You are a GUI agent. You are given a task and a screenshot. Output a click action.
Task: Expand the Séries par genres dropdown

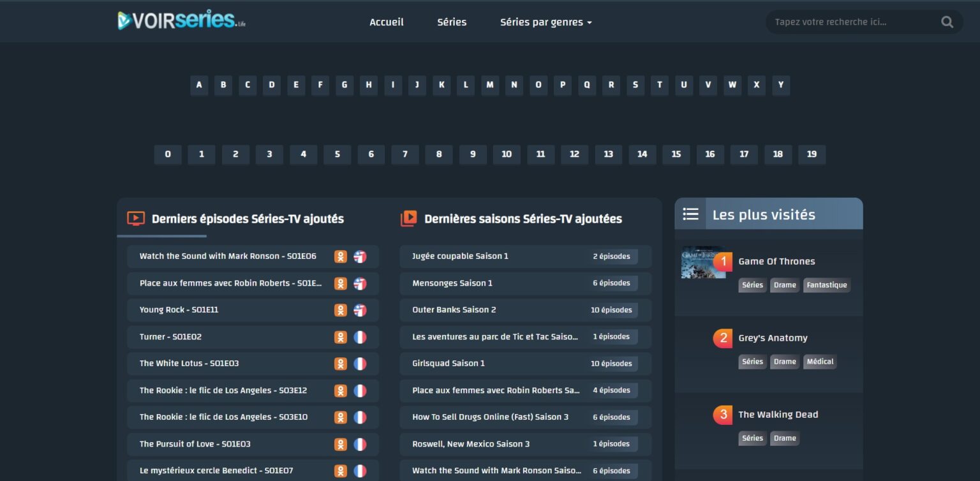546,22
